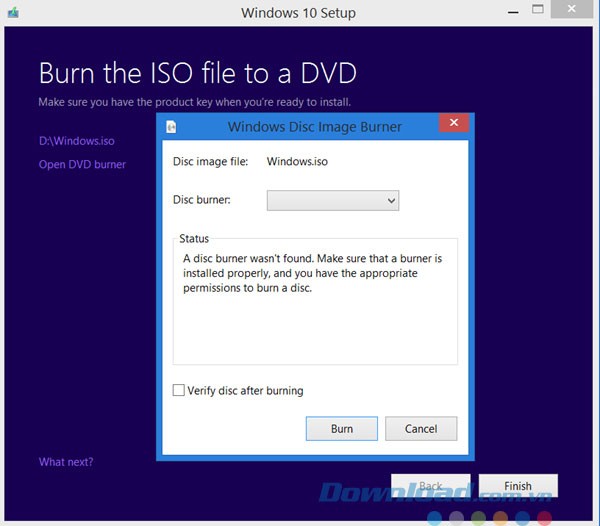Open the What next? link
Image resolution: width=600 pixels, height=526 pixels.
[x=66, y=462]
